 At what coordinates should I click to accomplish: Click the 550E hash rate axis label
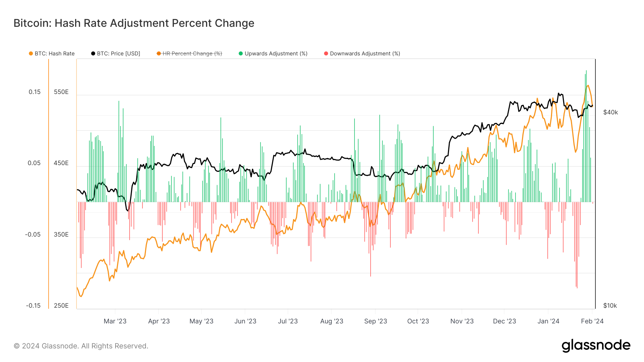[61, 92]
